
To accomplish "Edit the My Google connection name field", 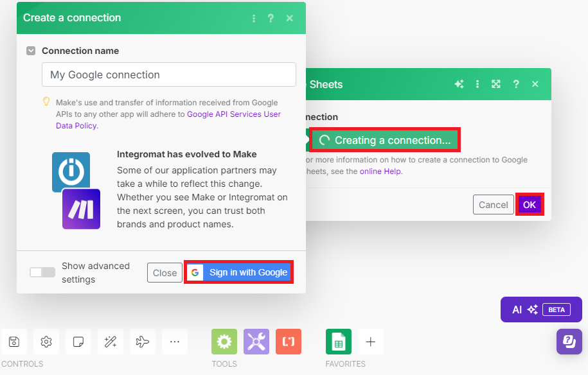I will [x=169, y=74].
